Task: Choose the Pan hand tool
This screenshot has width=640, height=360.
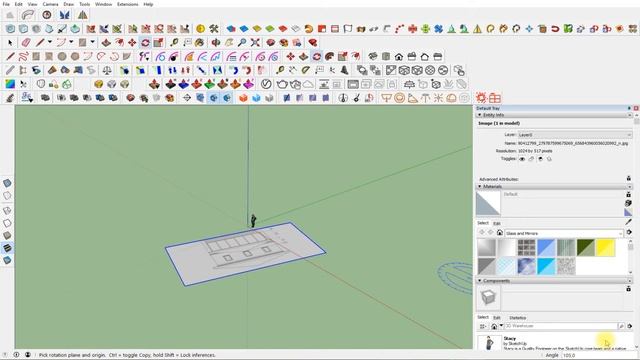Action: pyautogui.click(x=229, y=42)
